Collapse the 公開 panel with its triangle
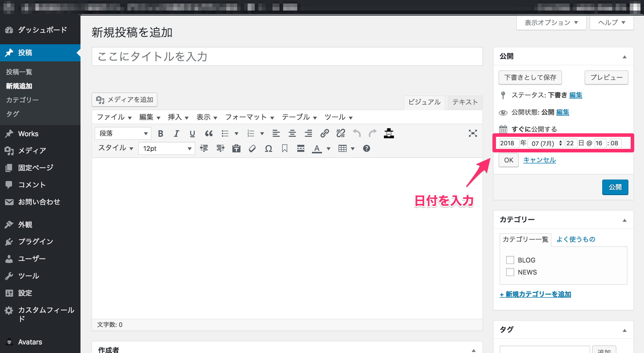The width and height of the screenshot is (644, 353). [x=624, y=57]
